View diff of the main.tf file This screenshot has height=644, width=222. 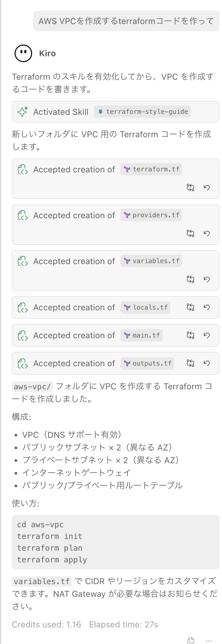coord(190,335)
